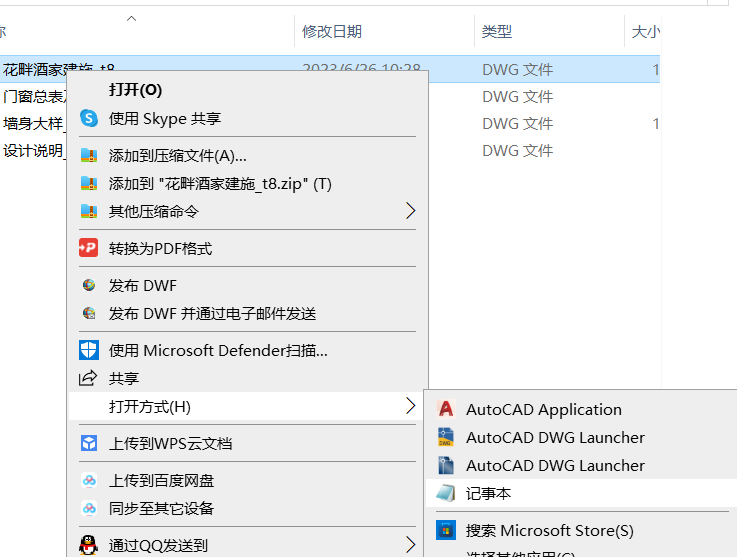Click the Microsoft Store icon

(x=446, y=530)
